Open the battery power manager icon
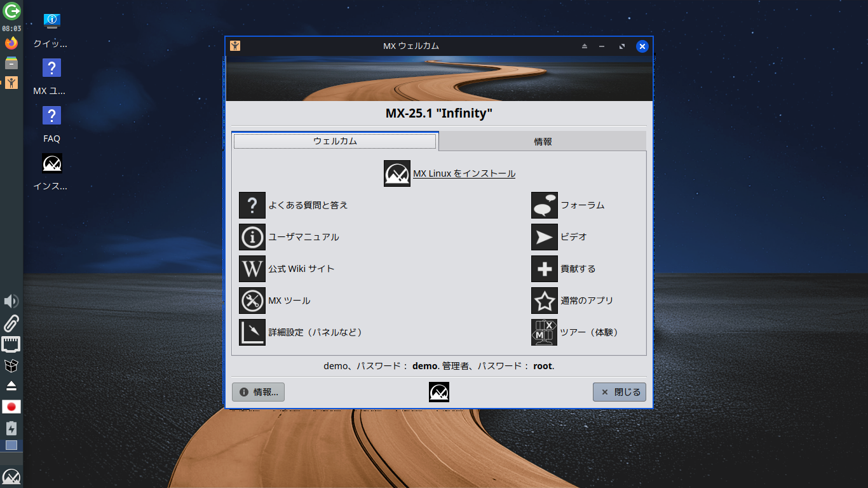Image resolution: width=868 pixels, height=488 pixels. [11, 428]
